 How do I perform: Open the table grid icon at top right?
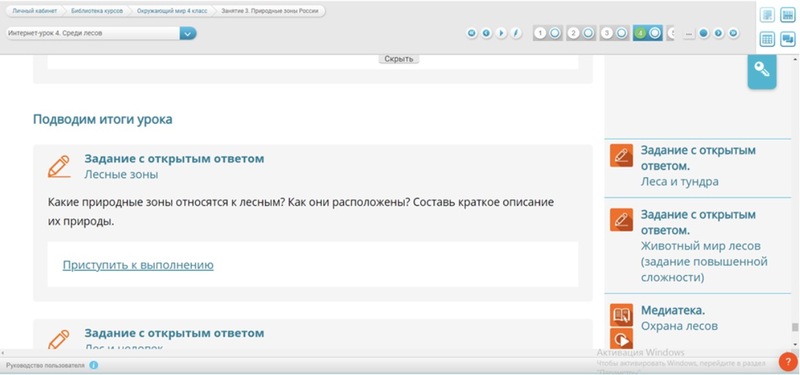click(x=767, y=39)
